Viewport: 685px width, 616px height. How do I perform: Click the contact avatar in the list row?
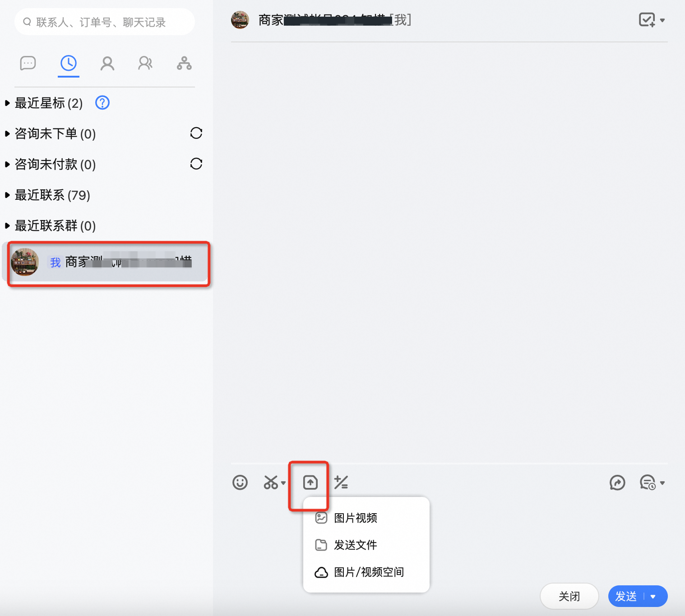click(25, 262)
